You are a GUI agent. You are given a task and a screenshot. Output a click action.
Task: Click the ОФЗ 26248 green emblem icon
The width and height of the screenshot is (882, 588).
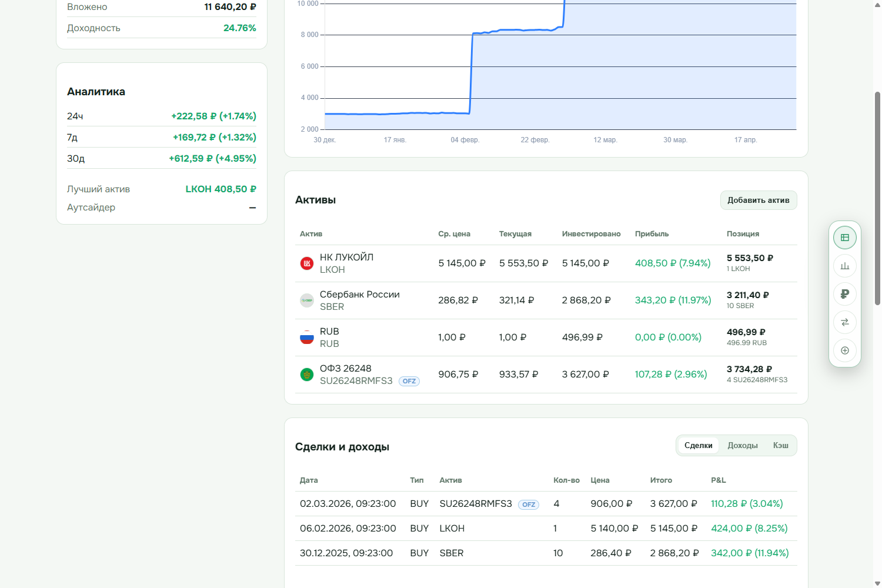307,375
